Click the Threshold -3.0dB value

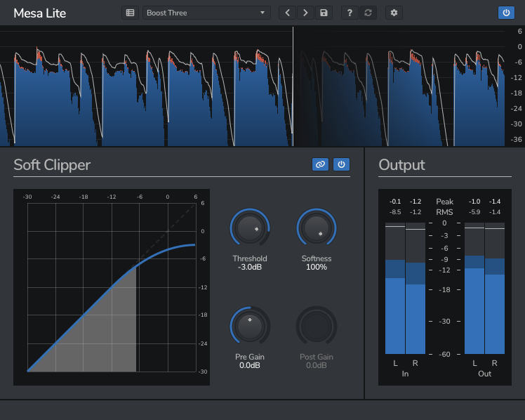click(250, 268)
